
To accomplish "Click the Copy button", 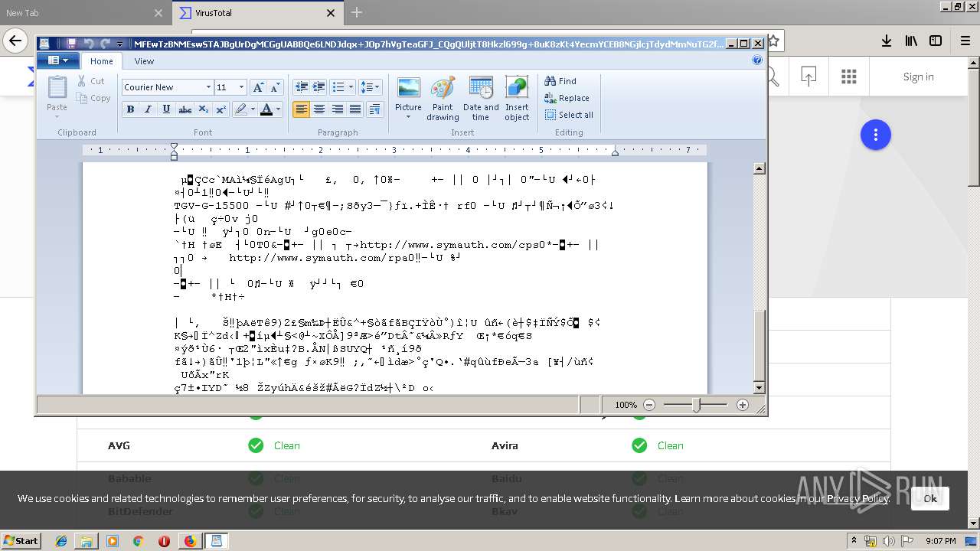I will (x=93, y=98).
